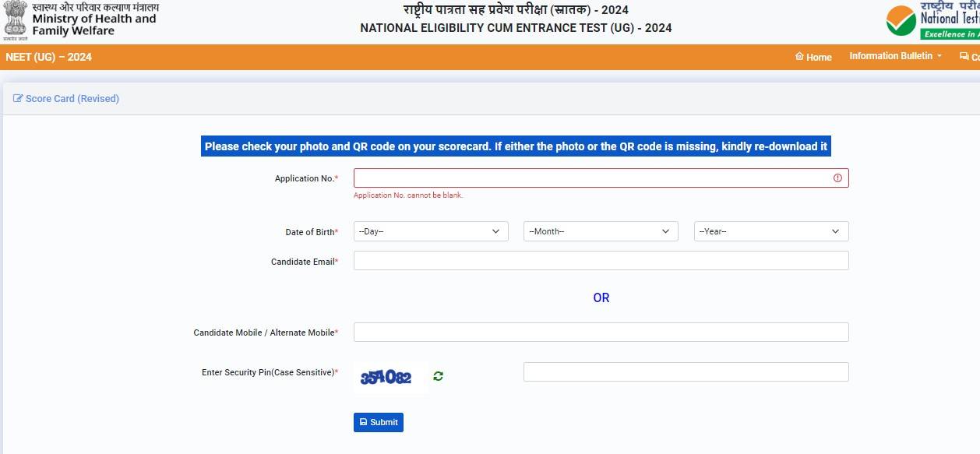
Task: Click the green captcha refresh icon
Action: point(439,377)
